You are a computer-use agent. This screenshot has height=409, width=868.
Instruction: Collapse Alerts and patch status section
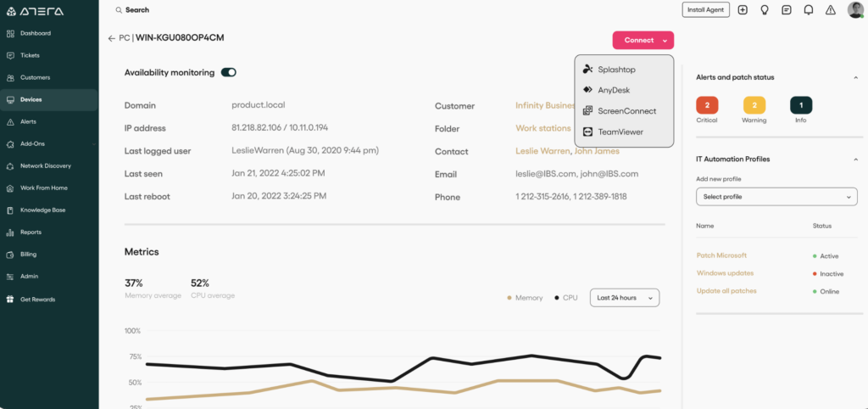(856, 77)
